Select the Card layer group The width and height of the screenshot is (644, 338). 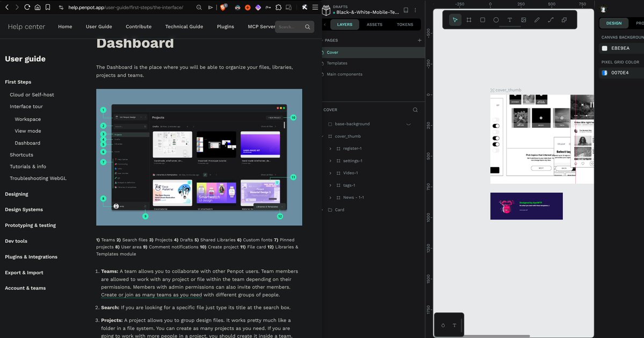tap(339, 210)
